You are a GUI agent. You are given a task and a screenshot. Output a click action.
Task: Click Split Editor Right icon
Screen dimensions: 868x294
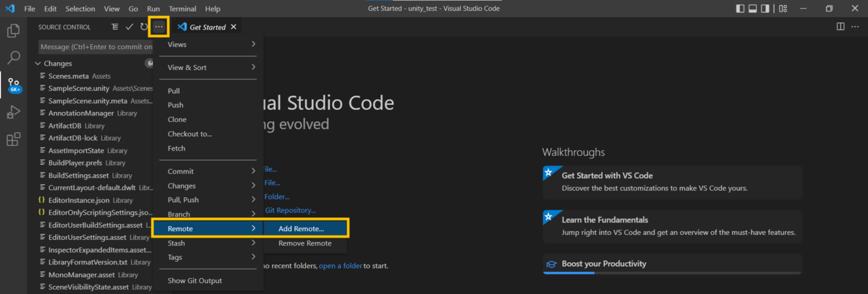[x=841, y=27]
